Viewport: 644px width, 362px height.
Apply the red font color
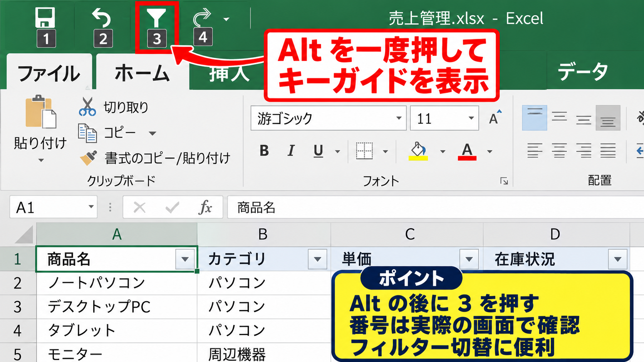tap(467, 151)
